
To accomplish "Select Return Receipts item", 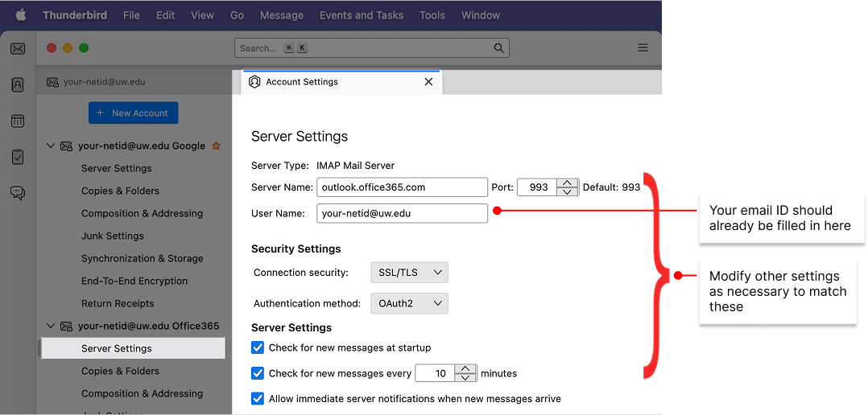I will 118,303.
